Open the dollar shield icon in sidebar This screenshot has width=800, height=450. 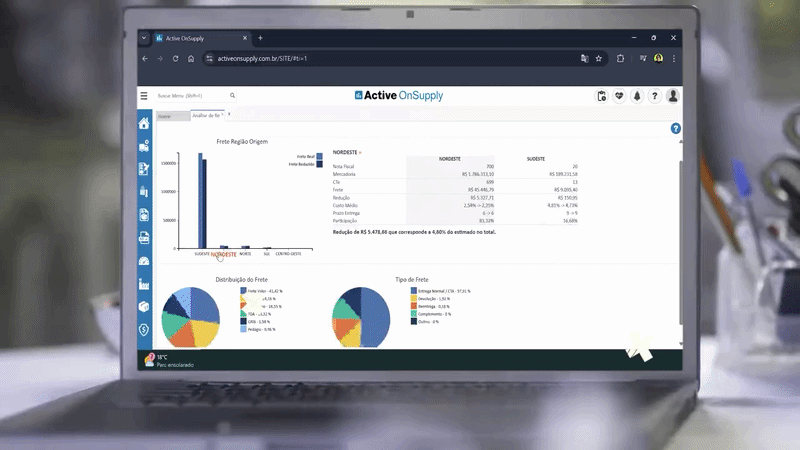[144, 329]
